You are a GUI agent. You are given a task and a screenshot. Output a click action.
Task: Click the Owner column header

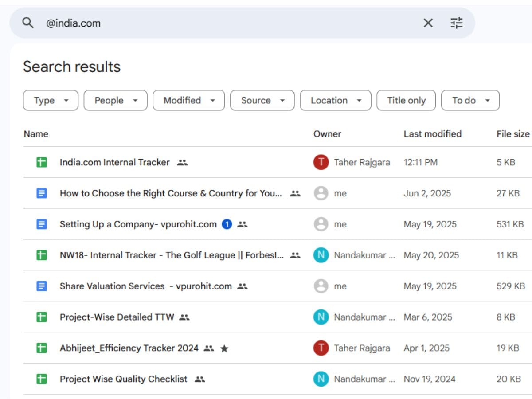click(x=327, y=134)
